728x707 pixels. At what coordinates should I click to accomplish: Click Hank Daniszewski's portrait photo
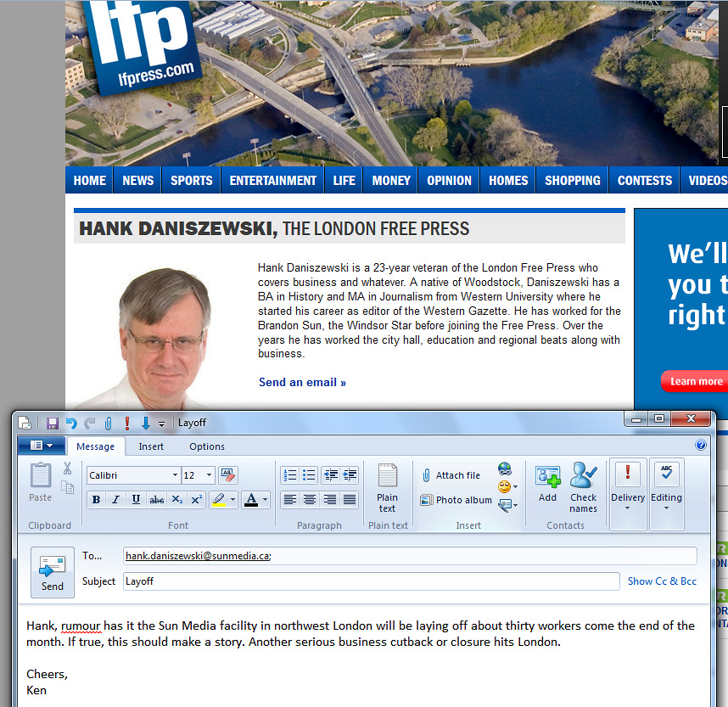(163, 338)
